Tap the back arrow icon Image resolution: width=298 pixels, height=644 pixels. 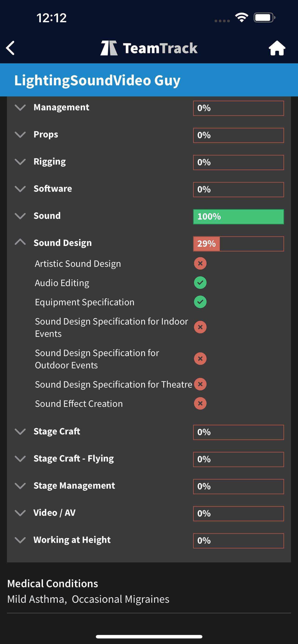pyautogui.click(x=10, y=48)
